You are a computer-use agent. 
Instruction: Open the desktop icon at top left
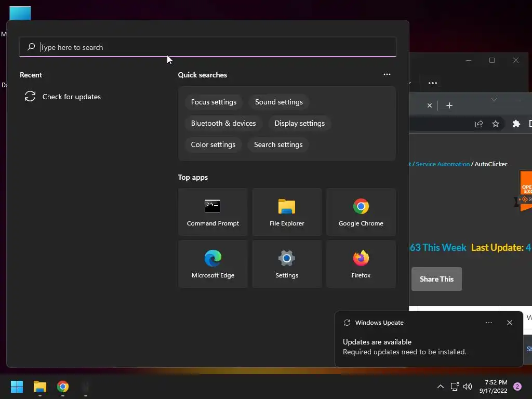pos(20,14)
